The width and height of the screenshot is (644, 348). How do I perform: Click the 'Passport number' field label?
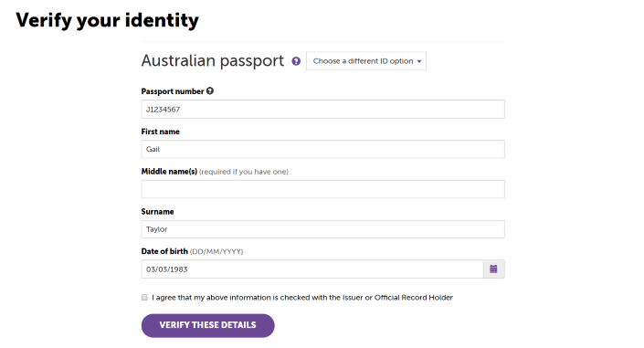click(173, 91)
